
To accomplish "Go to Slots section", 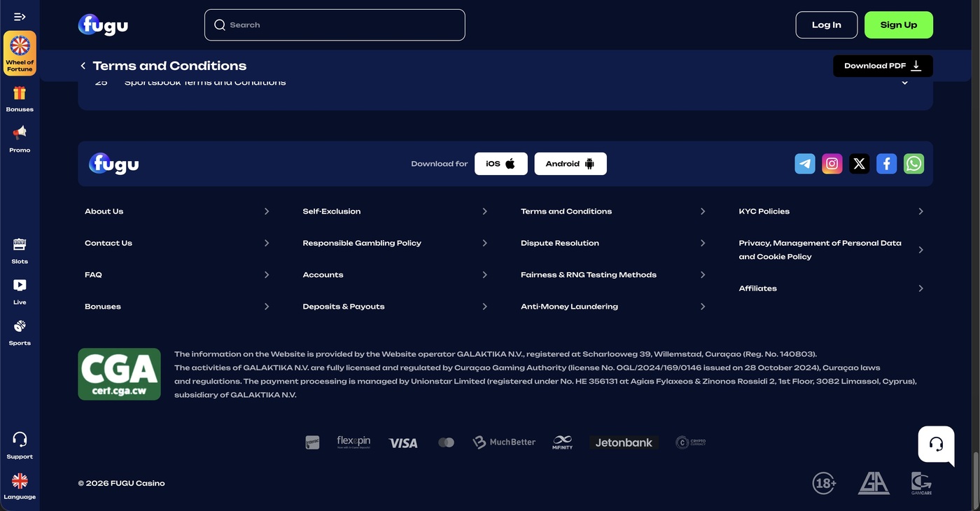I will [x=20, y=251].
